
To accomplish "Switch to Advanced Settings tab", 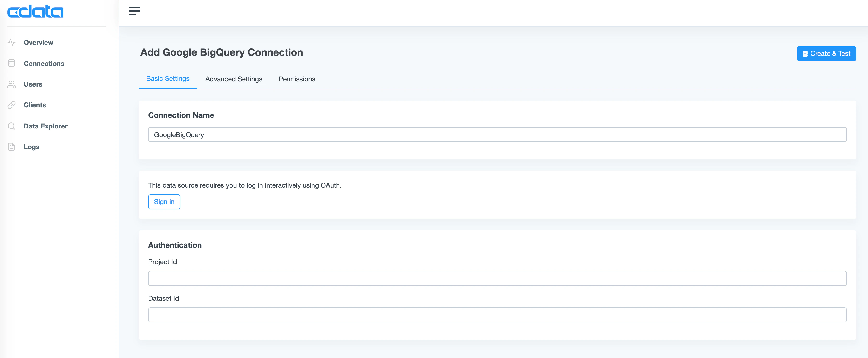I will click(x=234, y=79).
